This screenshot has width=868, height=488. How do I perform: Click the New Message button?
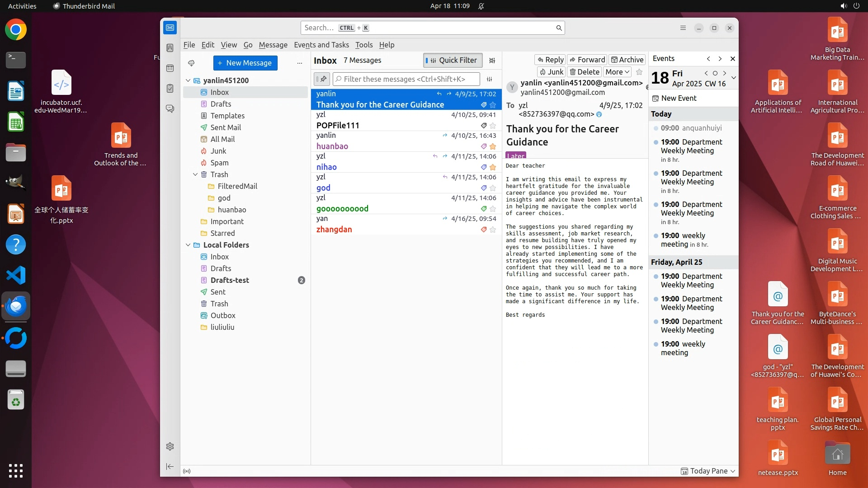245,63
